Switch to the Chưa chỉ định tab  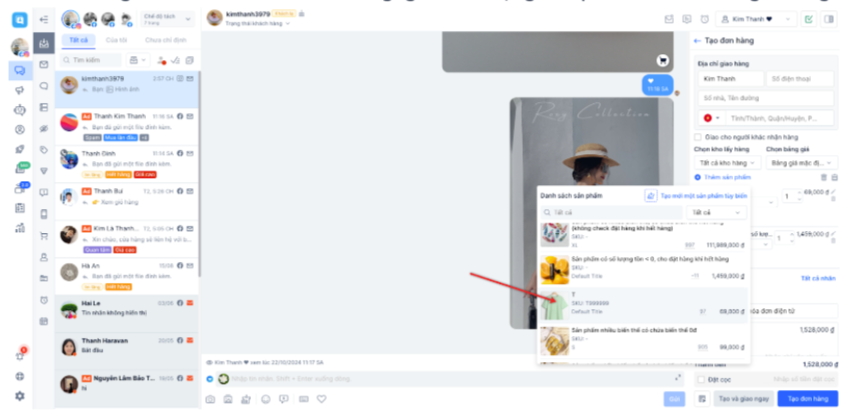click(166, 41)
